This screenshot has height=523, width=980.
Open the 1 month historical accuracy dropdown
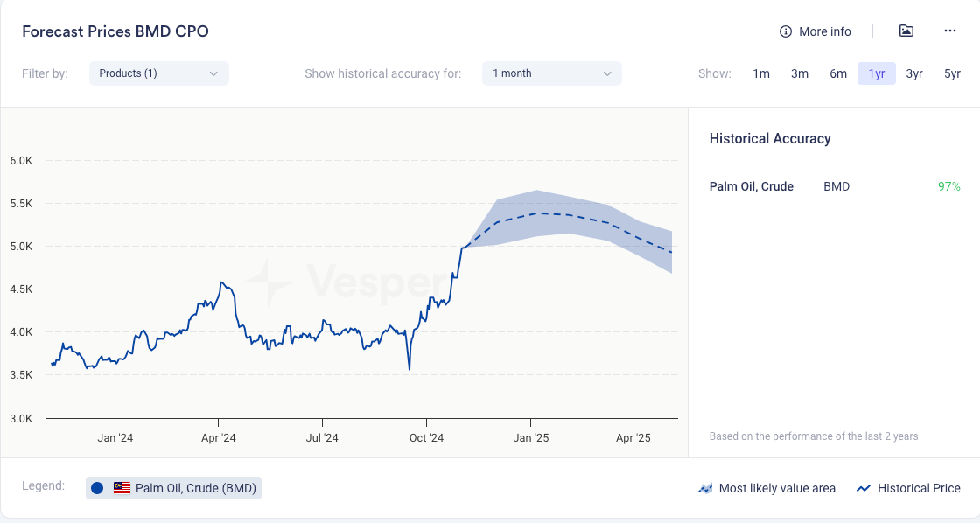[x=551, y=73]
